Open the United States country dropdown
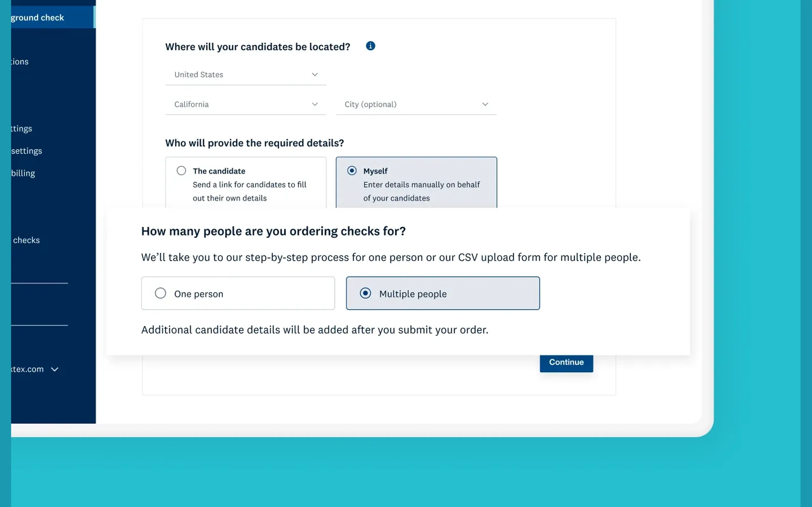 [x=246, y=75]
